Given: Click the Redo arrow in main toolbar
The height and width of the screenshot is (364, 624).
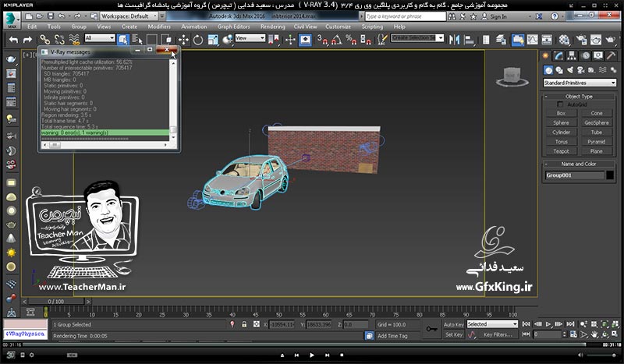Looking at the screenshot, I should coord(27,40).
